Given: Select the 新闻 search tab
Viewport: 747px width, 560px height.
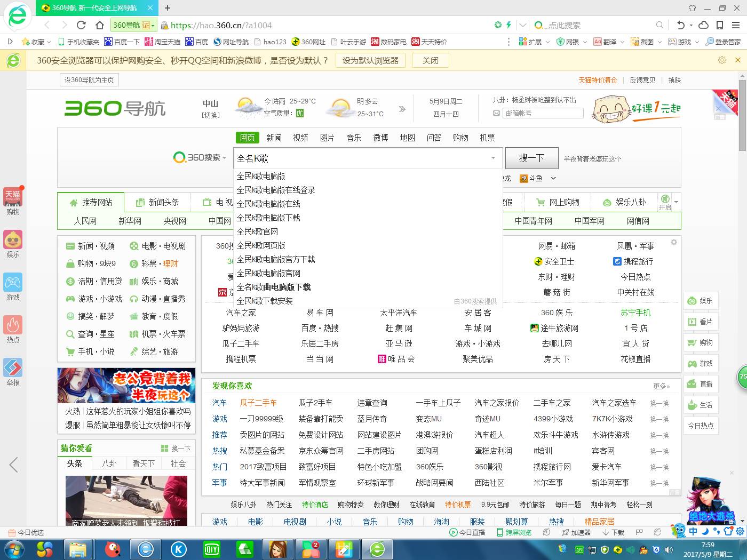Looking at the screenshot, I should (x=274, y=138).
